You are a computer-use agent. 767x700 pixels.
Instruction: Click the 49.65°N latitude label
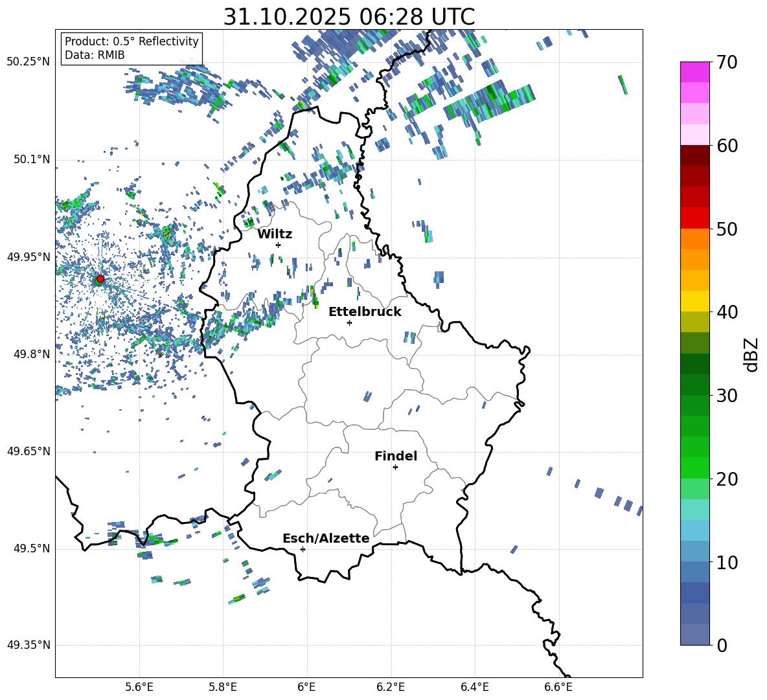click(29, 451)
